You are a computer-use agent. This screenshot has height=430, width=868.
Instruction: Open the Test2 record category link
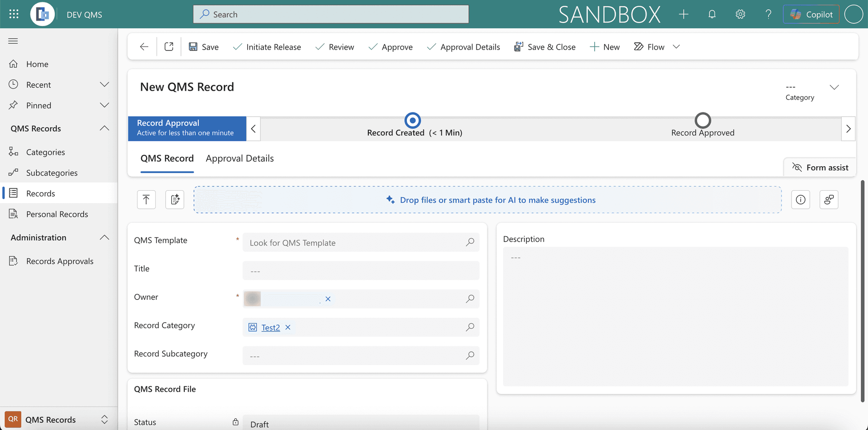[x=270, y=327]
